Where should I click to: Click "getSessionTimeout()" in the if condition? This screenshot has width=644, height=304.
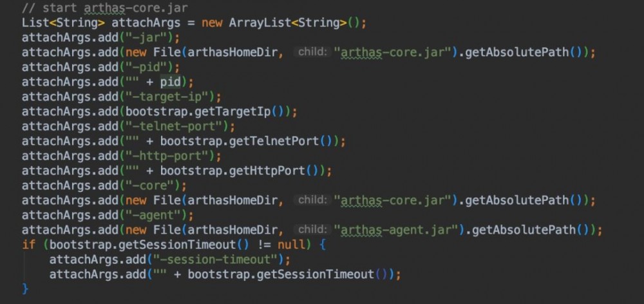pos(184,245)
